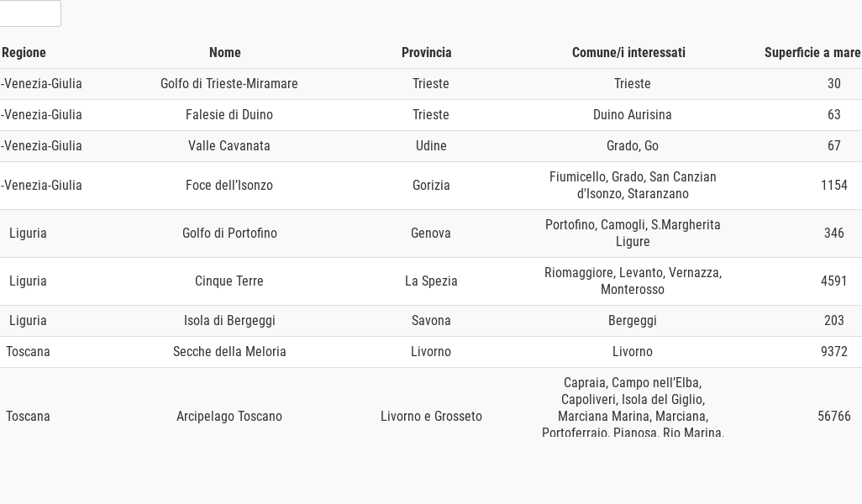Select the Gorizia province cell

431,186
